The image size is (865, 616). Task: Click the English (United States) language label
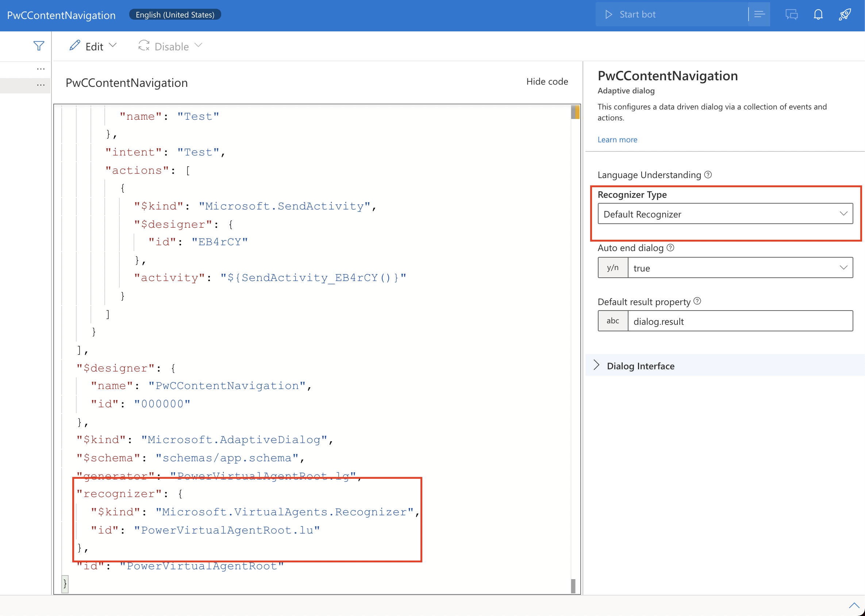pyautogui.click(x=175, y=14)
